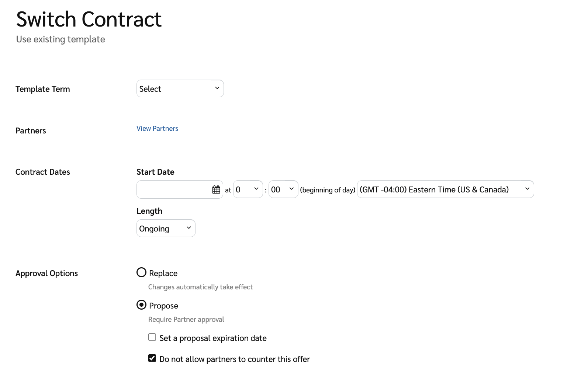Expand the start hour dropdown
Screen dimensions: 588x390
point(248,189)
